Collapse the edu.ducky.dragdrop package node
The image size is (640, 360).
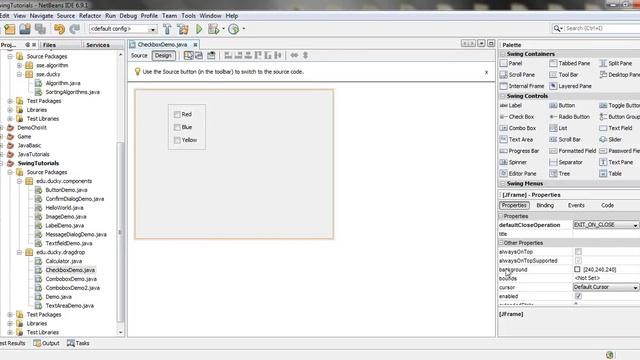[19, 252]
